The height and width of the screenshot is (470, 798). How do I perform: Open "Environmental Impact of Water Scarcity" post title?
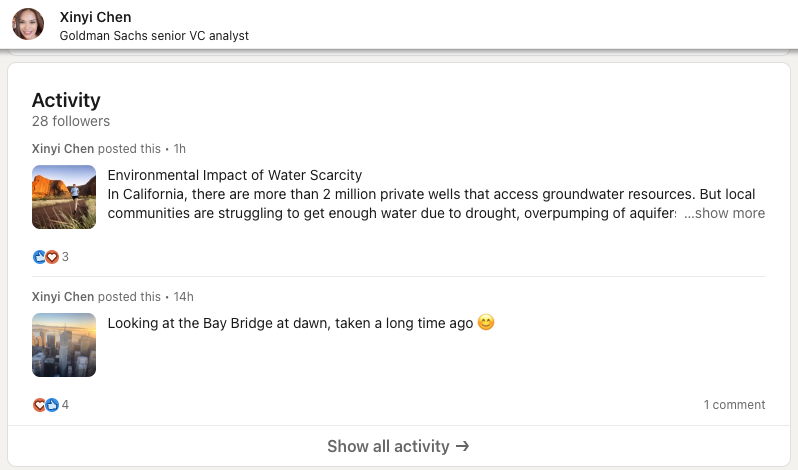click(234, 175)
